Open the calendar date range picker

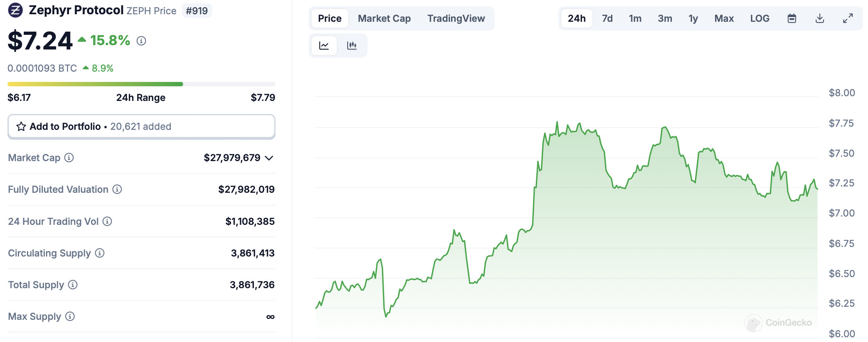point(792,19)
